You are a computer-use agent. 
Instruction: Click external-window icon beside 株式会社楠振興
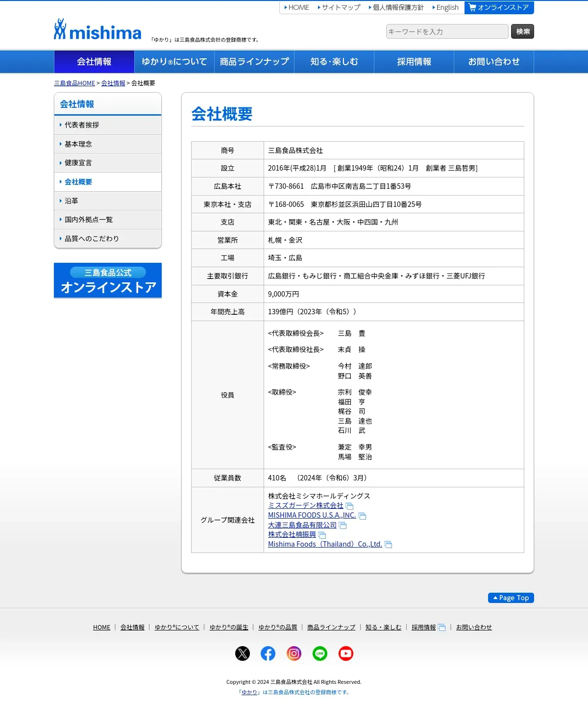point(322,535)
